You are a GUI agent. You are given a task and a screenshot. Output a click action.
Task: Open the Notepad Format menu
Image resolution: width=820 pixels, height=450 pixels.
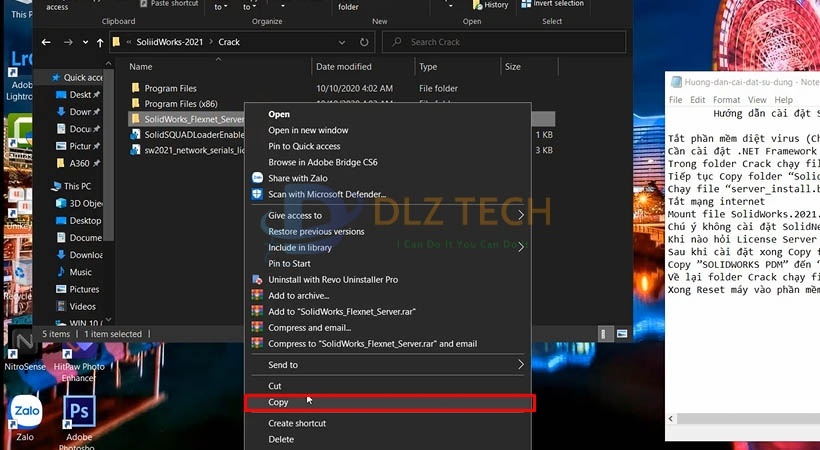pyautogui.click(x=726, y=100)
